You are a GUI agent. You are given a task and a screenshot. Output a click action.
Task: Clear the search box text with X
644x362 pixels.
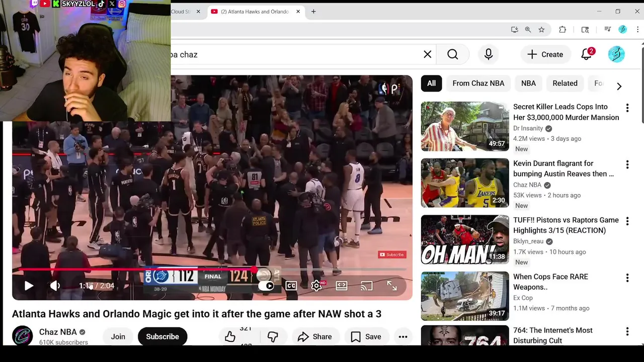pos(428,54)
